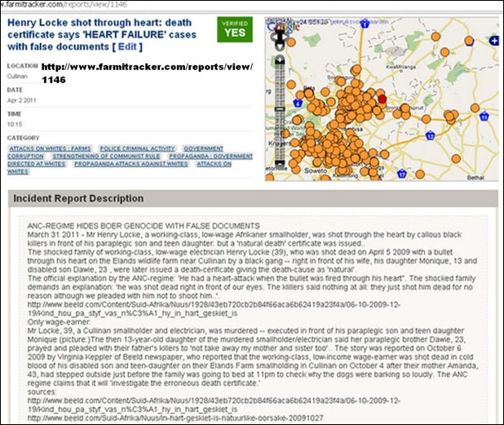Open Attacks on Whites : Farms category
Screen dimensions: 504x425
50,148
